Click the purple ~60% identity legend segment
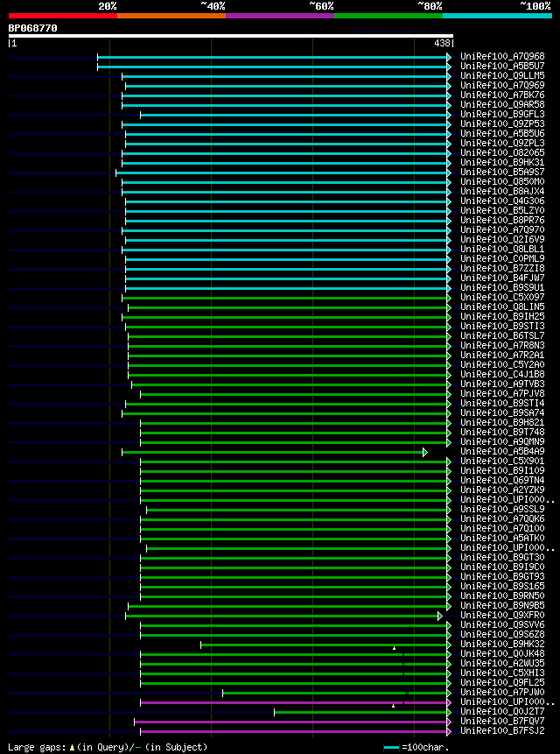560x754 pixels. pyautogui.click(x=280, y=16)
